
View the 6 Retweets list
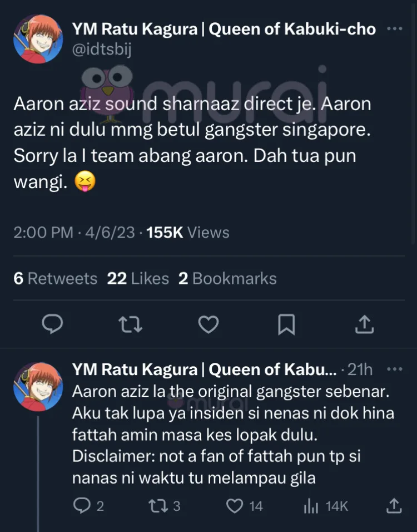click(55, 278)
